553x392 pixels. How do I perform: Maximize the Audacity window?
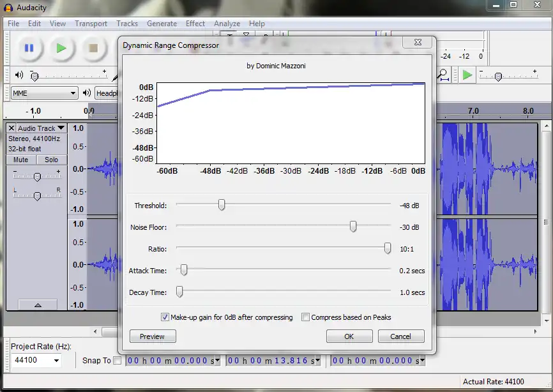(x=513, y=5)
